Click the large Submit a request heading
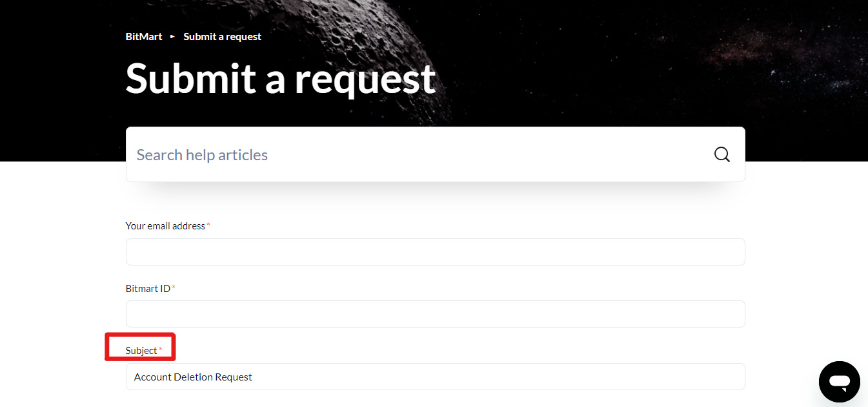The height and width of the screenshot is (407, 868). [281, 79]
